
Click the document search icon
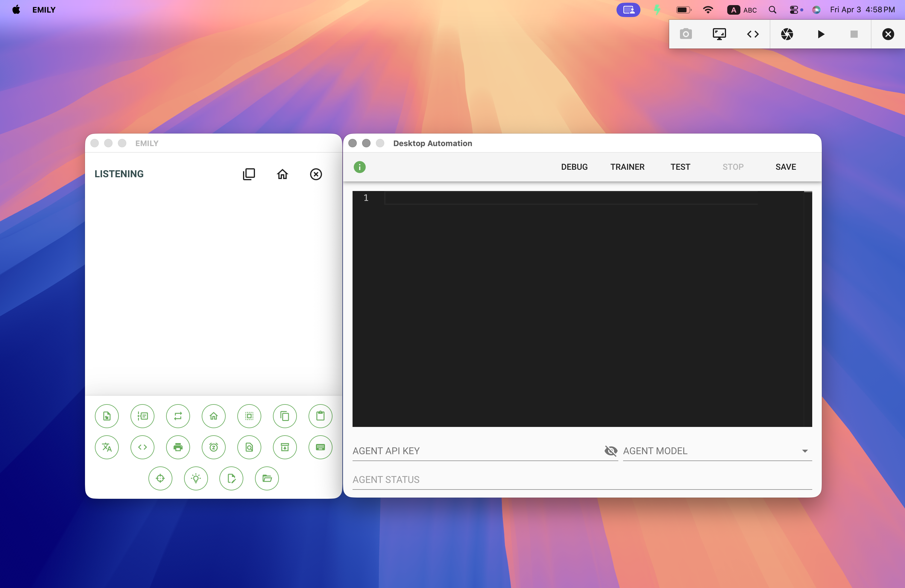tap(249, 447)
